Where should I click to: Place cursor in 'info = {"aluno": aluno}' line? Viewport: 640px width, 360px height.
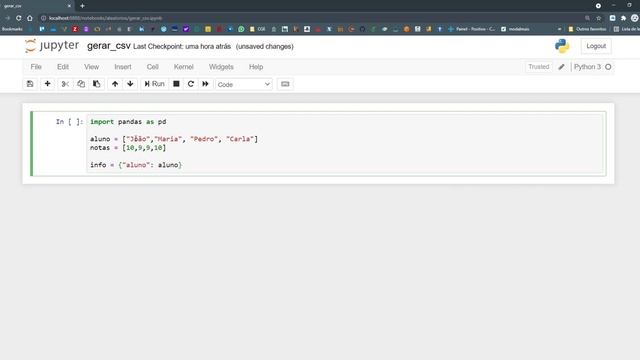[136, 165]
